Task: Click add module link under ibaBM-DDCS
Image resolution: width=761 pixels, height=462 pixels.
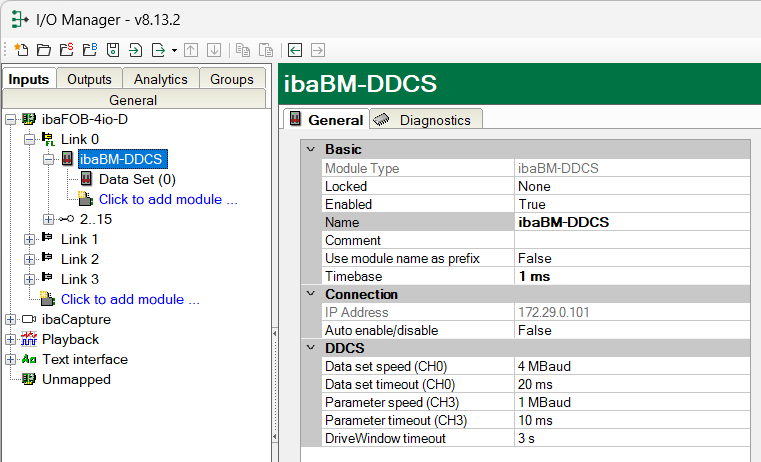Action: [167, 199]
